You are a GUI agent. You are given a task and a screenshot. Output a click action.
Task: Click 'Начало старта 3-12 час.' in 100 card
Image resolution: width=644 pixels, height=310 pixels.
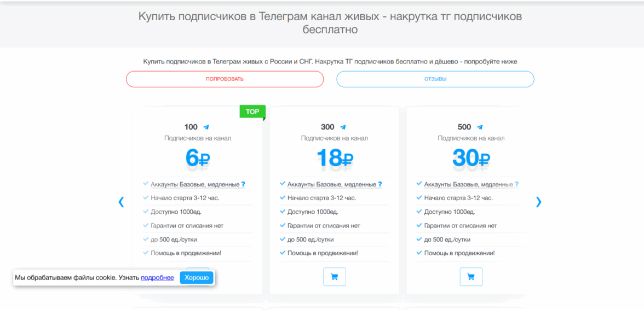185,198
